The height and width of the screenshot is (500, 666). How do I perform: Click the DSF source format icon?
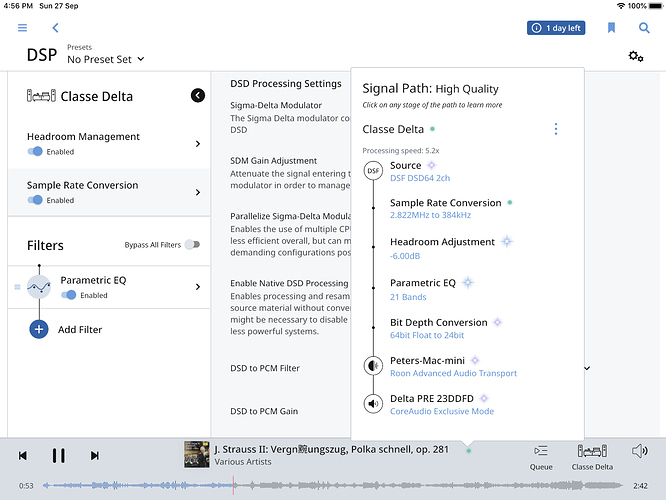pyautogui.click(x=373, y=170)
